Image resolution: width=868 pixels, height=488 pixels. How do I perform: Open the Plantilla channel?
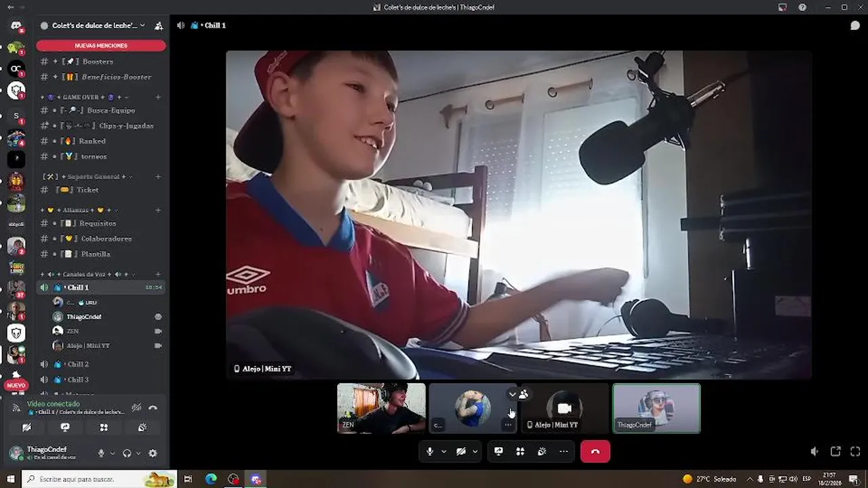point(101,254)
